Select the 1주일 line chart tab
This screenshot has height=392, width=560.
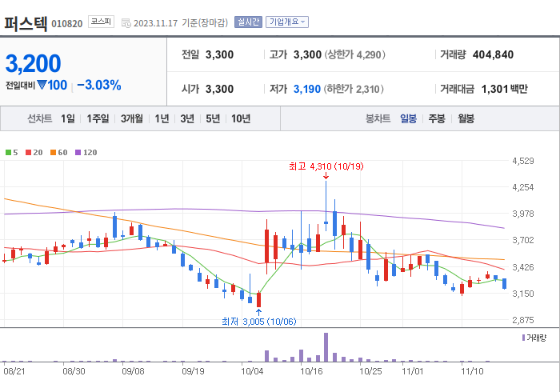98,118
